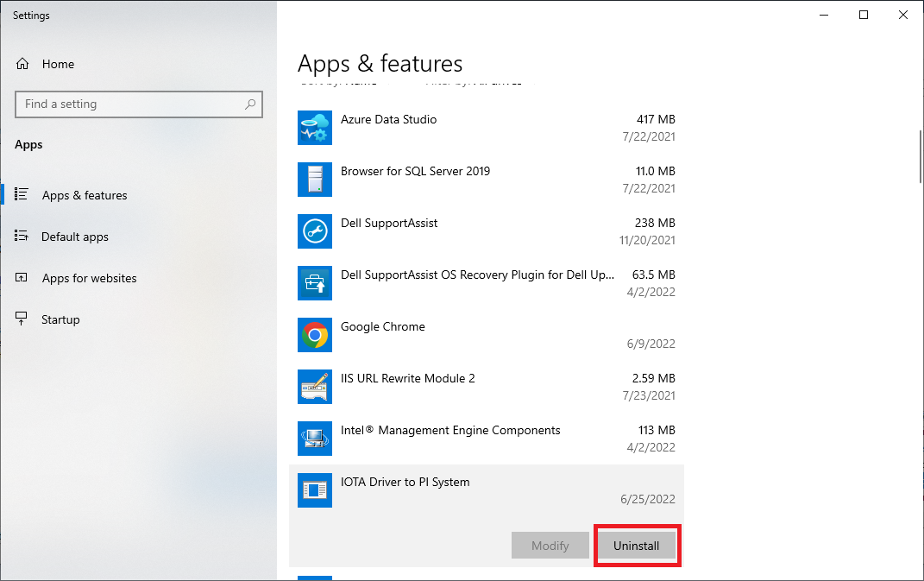Viewport: 924px width, 581px height.
Task: Minimize the Settings window
Action: (824, 15)
